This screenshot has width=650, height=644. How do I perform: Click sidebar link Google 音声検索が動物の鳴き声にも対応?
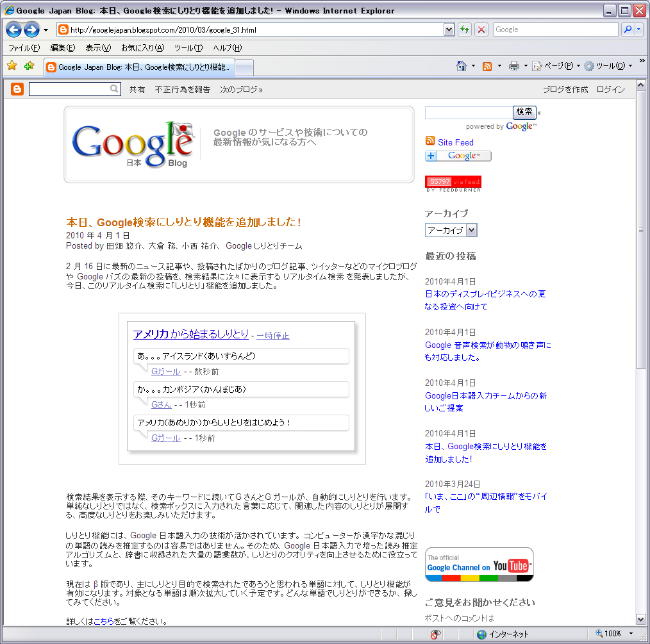[488, 351]
